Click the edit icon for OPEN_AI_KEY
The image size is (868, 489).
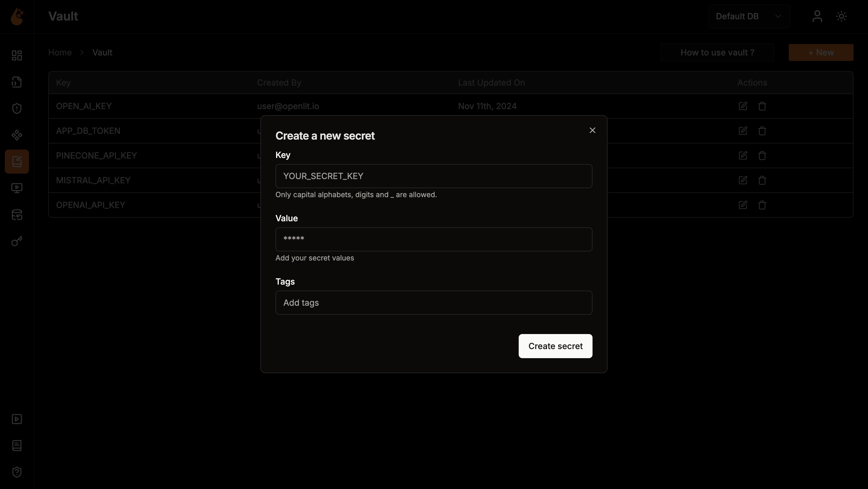743,106
